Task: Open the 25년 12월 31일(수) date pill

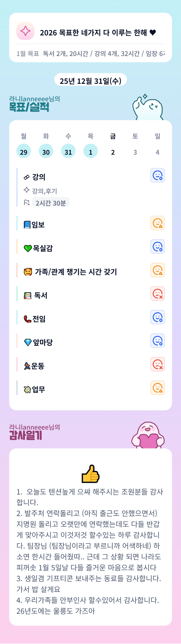Action: coord(91,80)
